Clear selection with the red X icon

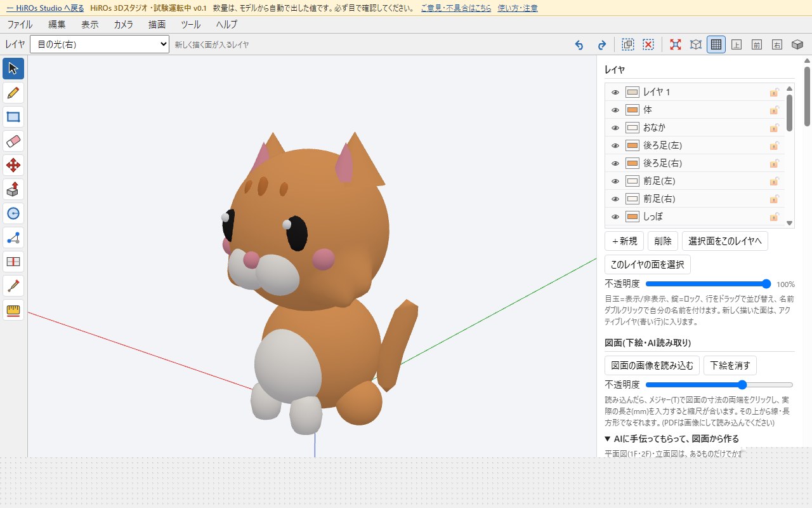coord(648,44)
